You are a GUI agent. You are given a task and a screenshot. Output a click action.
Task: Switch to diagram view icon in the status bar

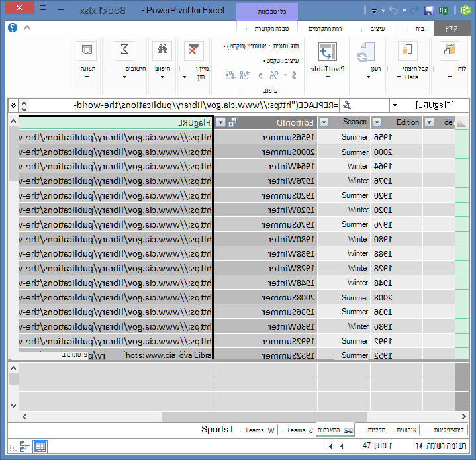tap(25, 447)
